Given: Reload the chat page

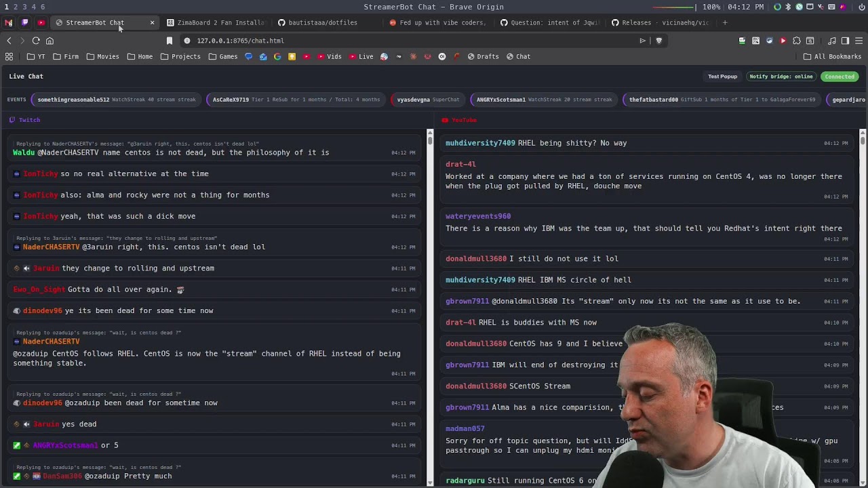Looking at the screenshot, I should coord(36,41).
